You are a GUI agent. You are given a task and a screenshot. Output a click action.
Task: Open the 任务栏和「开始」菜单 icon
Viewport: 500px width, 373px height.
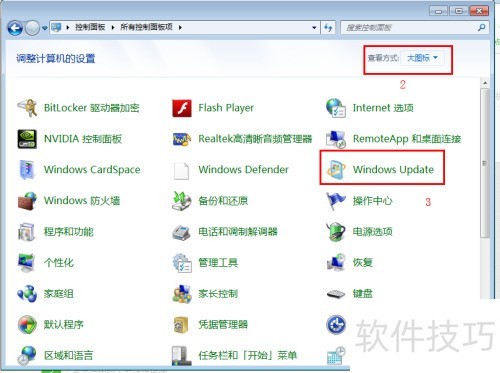click(x=182, y=356)
